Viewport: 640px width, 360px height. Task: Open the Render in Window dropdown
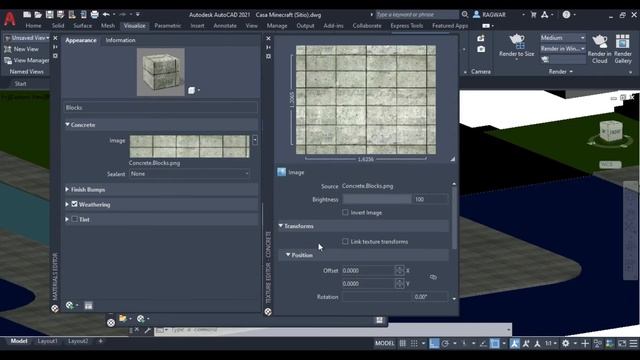tap(562, 49)
